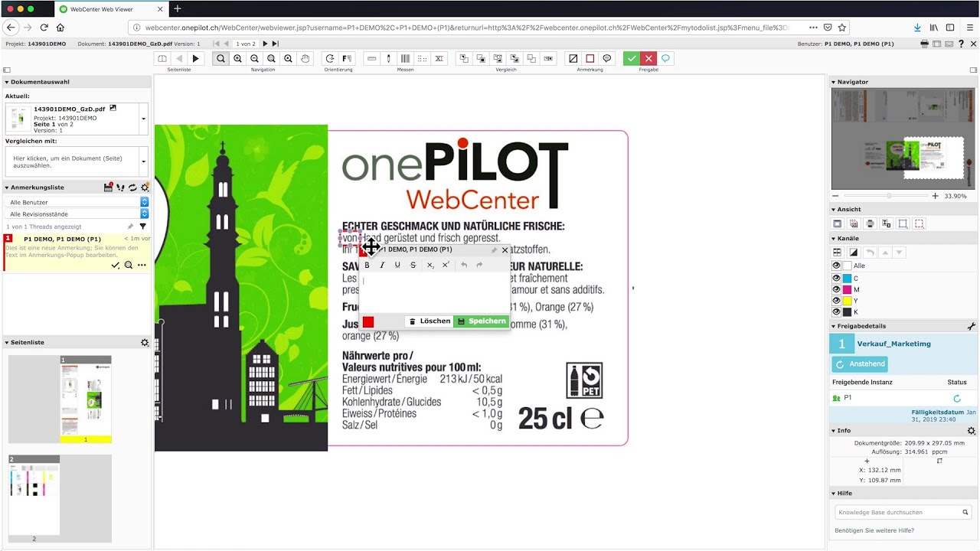Collapse the Dokumentauswahl panel
This screenshot has width=980, height=551.
(7, 82)
